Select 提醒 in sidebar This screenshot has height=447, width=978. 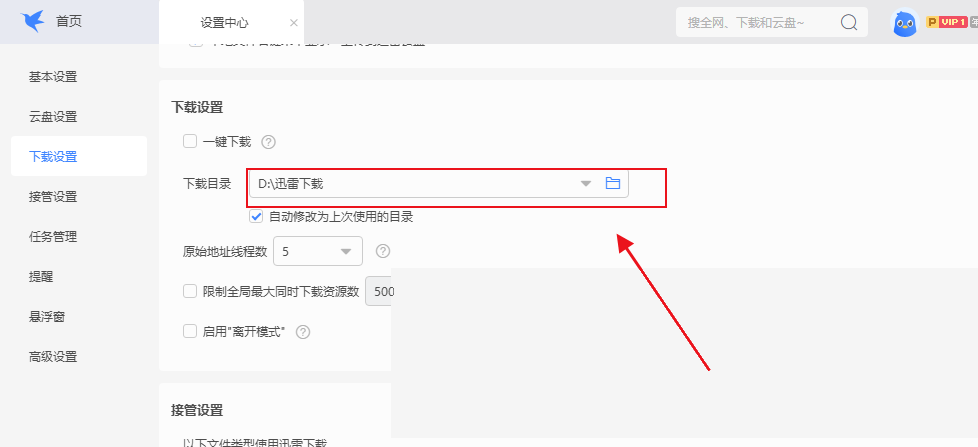41,277
